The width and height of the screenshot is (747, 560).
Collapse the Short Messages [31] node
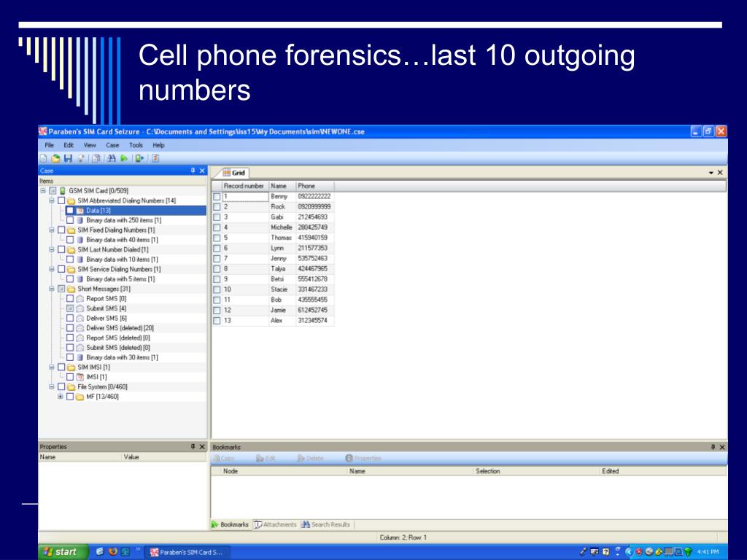tap(52, 289)
